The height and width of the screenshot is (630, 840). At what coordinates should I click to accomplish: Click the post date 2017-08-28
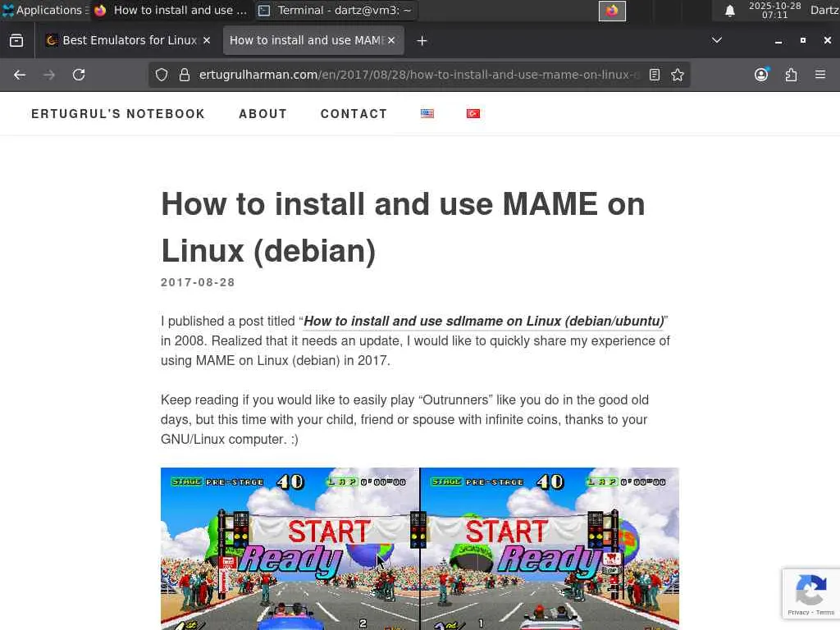tap(198, 282)
